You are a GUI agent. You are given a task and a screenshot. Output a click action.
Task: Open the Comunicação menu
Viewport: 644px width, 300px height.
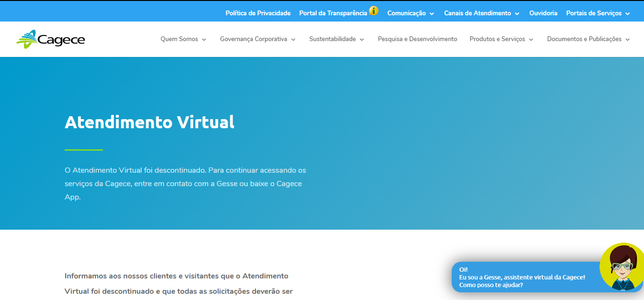coord(411,13)
